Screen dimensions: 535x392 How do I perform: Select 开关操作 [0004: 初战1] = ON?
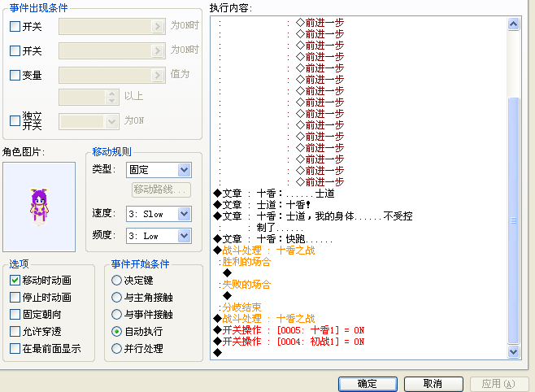pos(289,342)
